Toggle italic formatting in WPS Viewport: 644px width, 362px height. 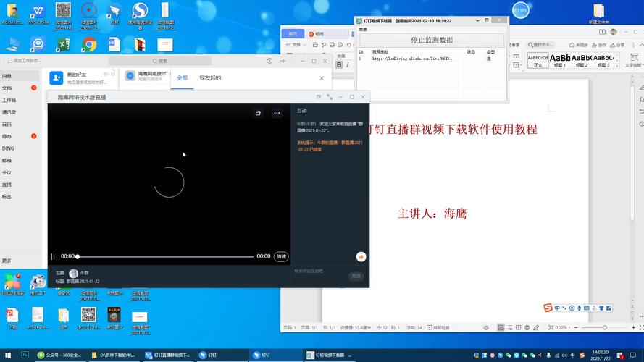pos(348,65)
